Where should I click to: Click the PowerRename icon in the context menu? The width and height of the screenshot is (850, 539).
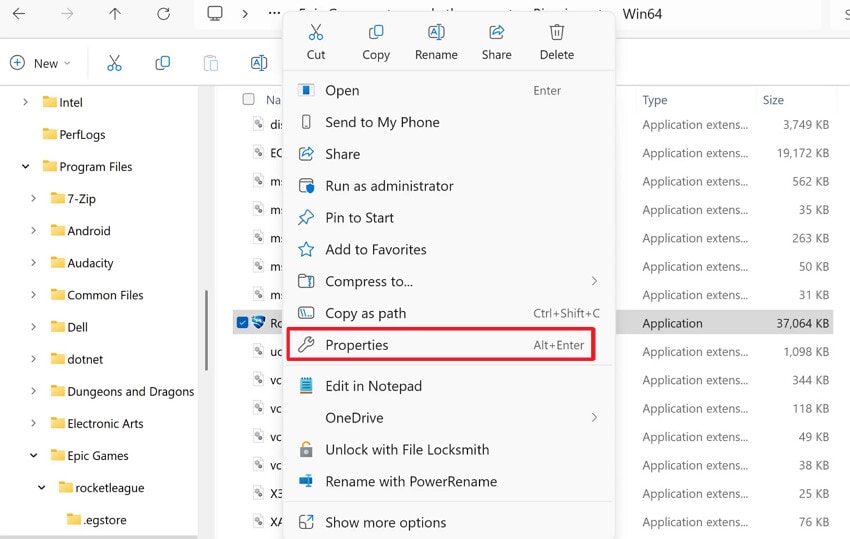coord(306,481)
